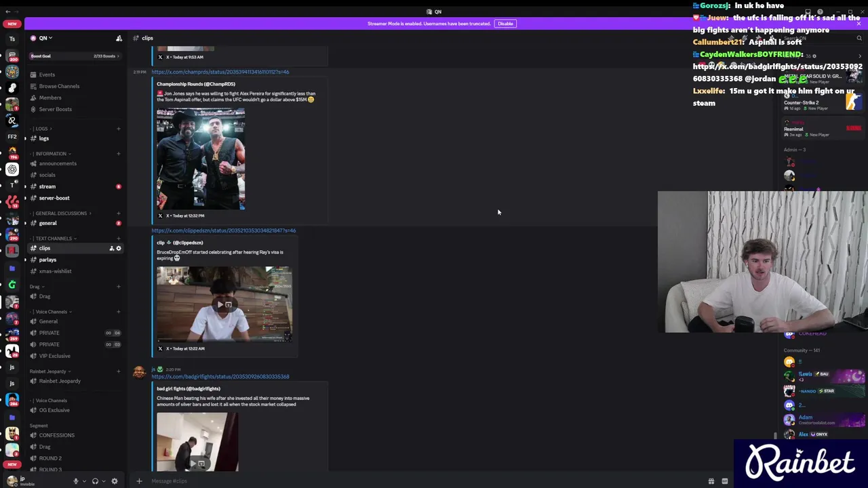Add a channel to Rainbet Jeopardy category

pos(118,371)
